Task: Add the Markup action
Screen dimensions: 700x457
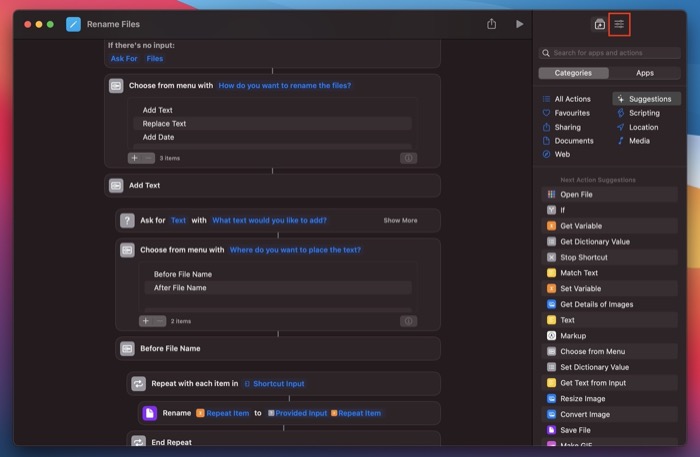Action: coord(610,336)
